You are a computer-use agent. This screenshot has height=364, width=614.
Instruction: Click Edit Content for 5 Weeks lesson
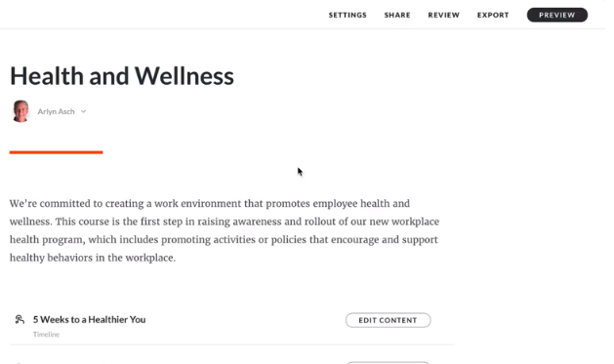(x=389, y=320)
